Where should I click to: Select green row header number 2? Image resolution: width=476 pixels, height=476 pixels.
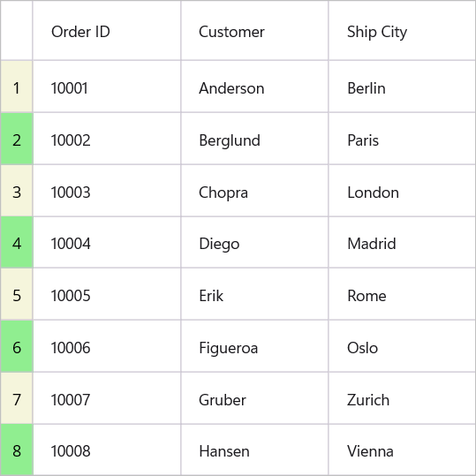tap(17, 139)
